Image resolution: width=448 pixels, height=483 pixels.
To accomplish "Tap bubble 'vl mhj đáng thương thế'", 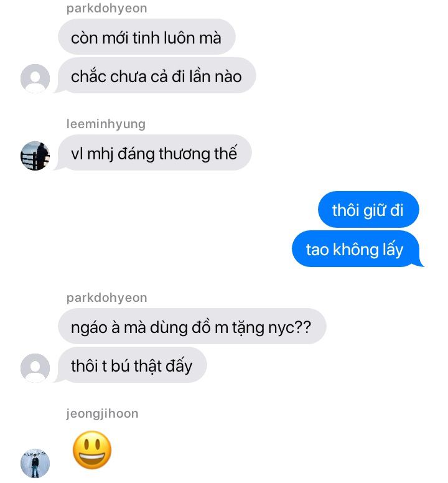I will pos(154,152).
